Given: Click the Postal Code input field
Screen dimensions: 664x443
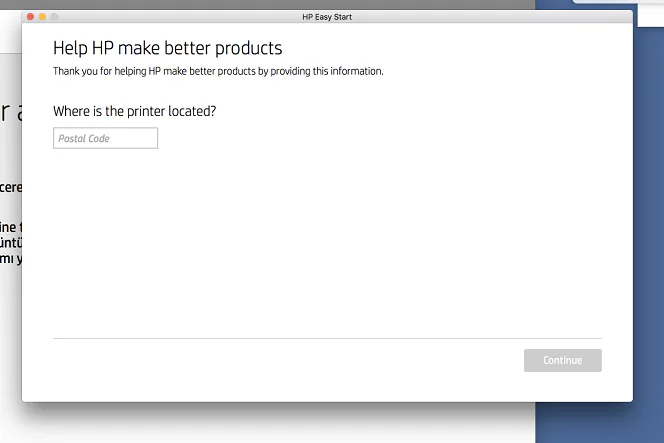Looking at the screenshot, I should [105, 138].
